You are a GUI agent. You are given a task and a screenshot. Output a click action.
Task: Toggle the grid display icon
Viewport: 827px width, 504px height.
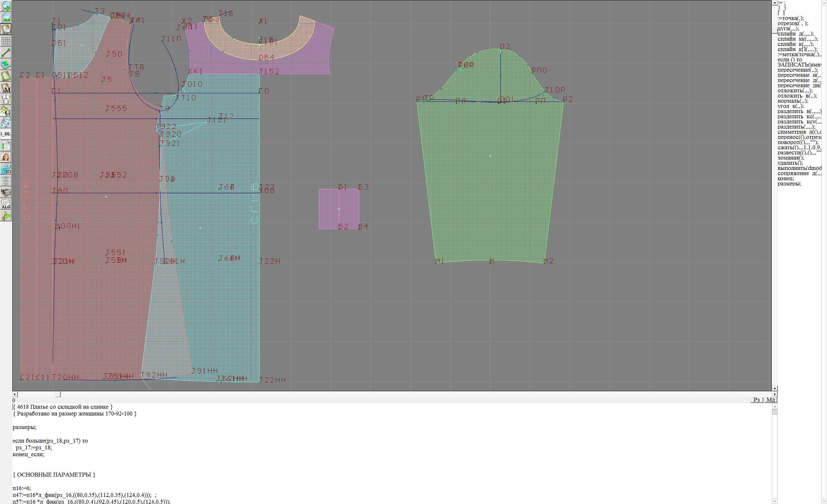[6, 41]
